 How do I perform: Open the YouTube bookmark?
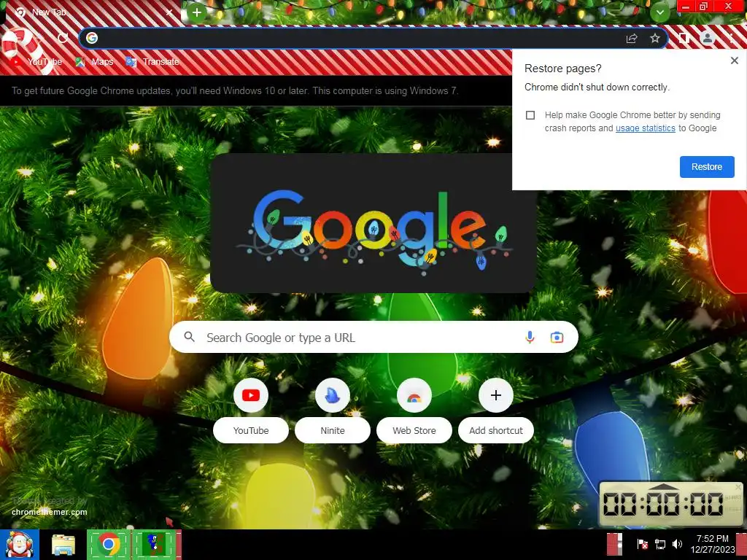pos(36,62)
